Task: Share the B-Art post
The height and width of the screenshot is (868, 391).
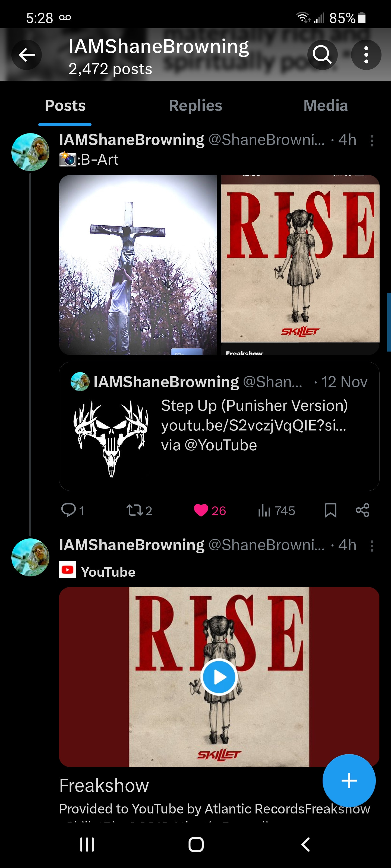Action: point(363,510)
